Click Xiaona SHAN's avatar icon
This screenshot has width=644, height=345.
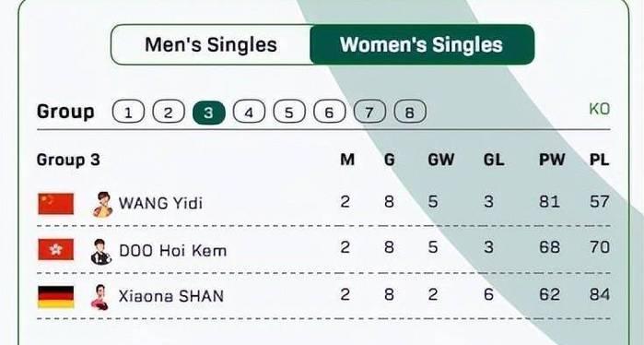point(100,297)
